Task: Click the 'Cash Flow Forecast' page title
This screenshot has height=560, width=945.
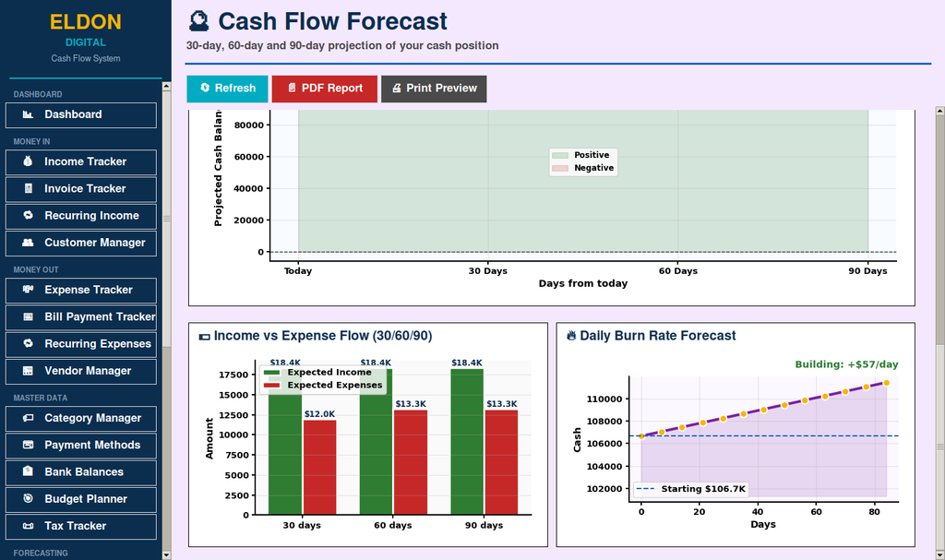Action: [332, 21]
